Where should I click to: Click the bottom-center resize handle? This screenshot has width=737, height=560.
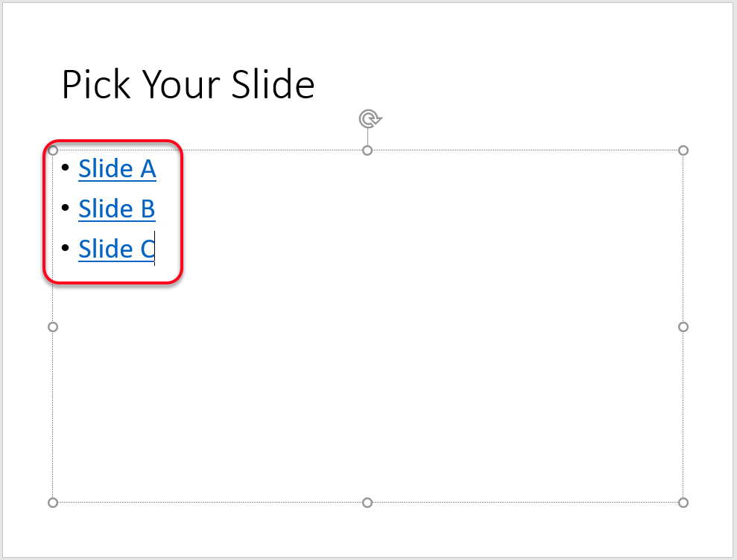[367, 503]
